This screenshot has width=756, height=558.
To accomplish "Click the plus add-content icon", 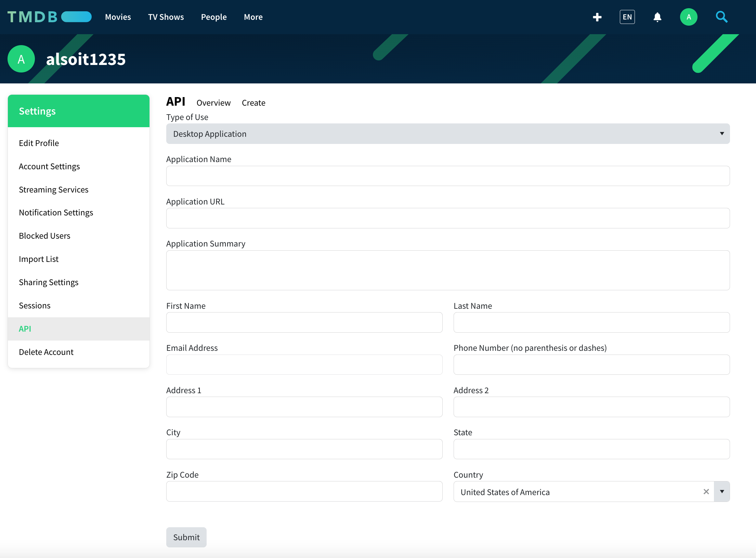I will pos(597,17).
